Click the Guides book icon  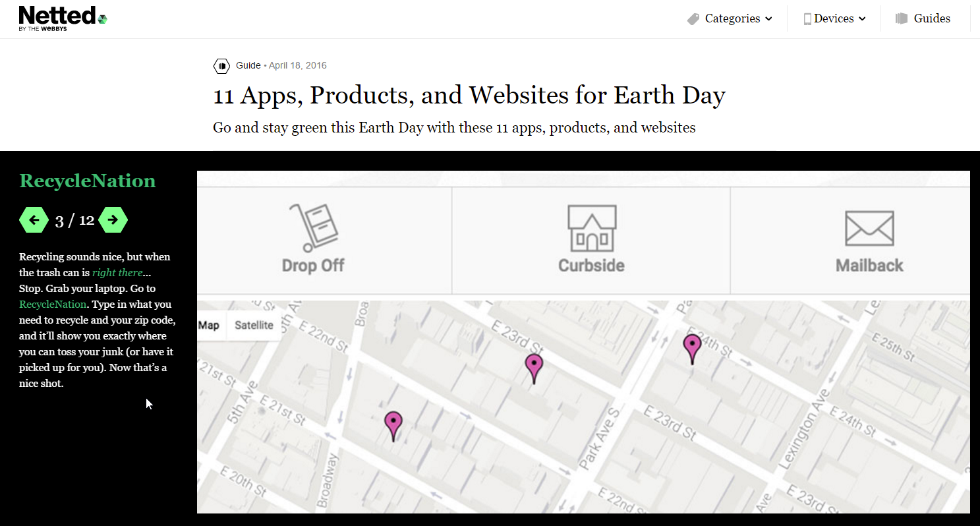pyautogui.click(x=902, y=18)
